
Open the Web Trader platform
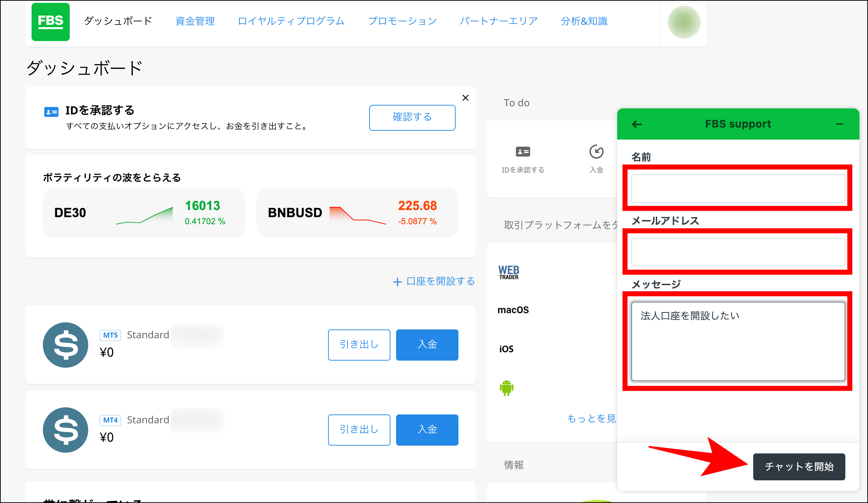(x=509, y=272)
